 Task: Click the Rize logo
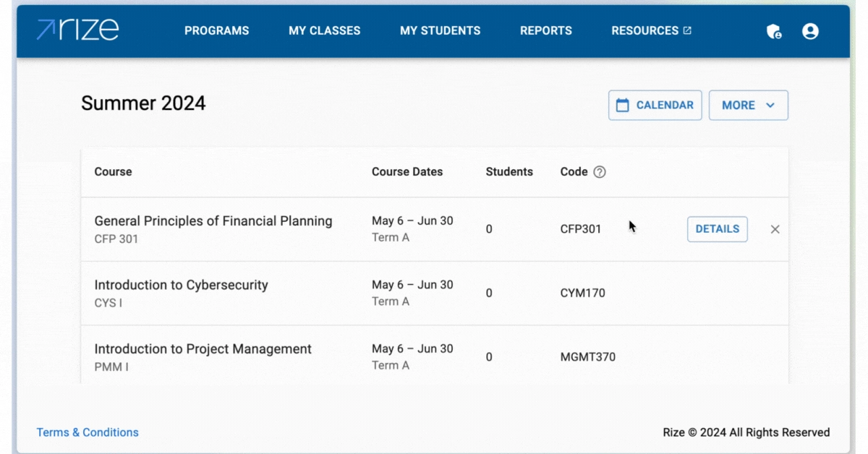(x=77, y=30)
